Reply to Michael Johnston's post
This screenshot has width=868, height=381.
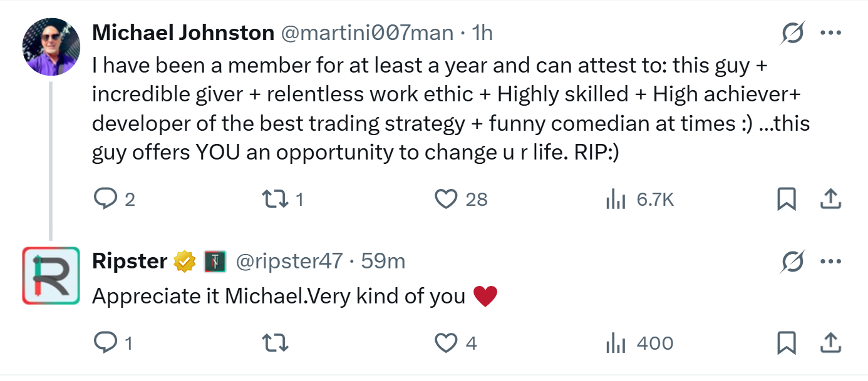[x=104, y=199]
